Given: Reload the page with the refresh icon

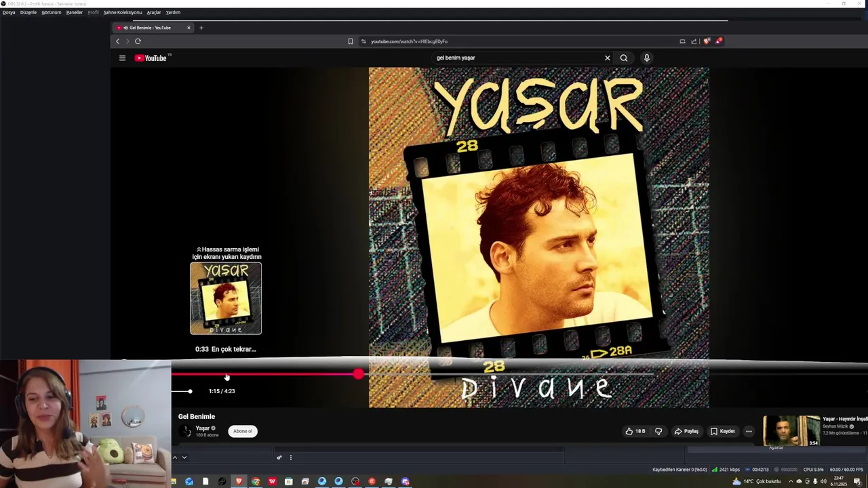Looking at the screenshot, I should (x=138, y=41).
